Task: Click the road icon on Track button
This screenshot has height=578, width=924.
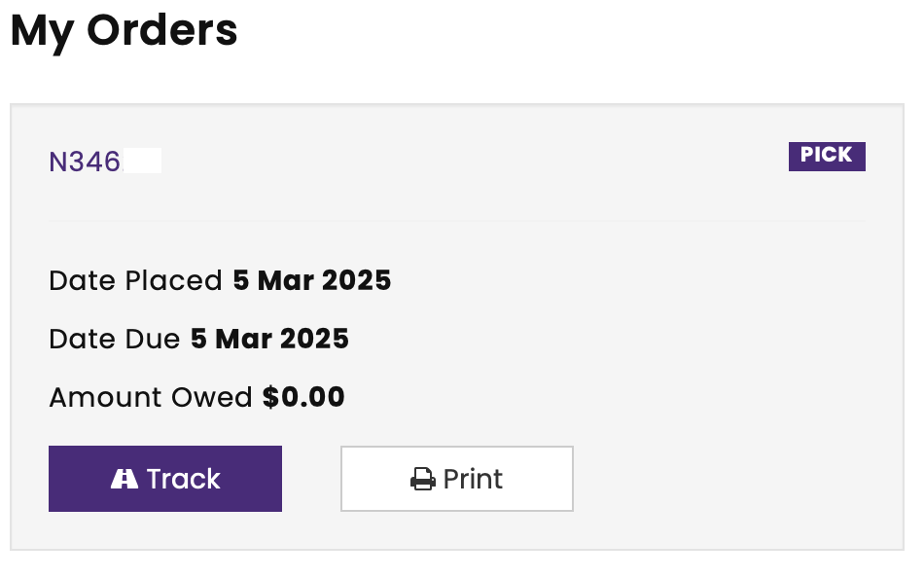Action: tap(124, 479)
